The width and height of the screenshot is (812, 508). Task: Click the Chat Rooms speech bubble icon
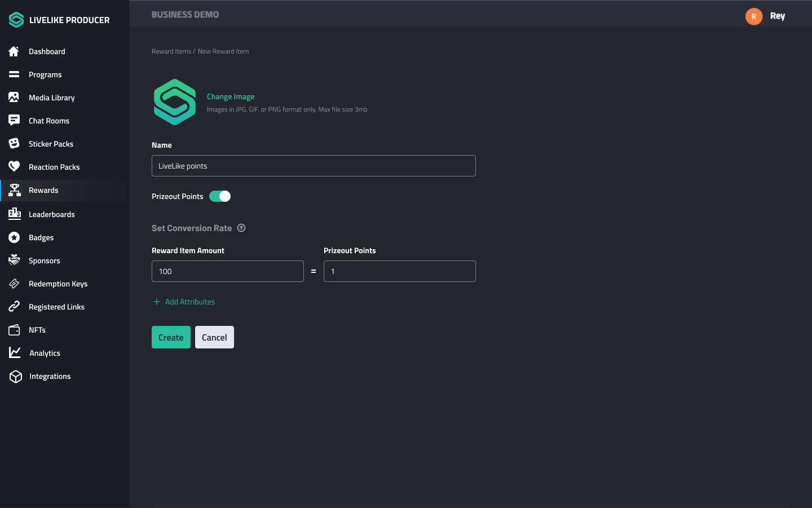[14, 121]
